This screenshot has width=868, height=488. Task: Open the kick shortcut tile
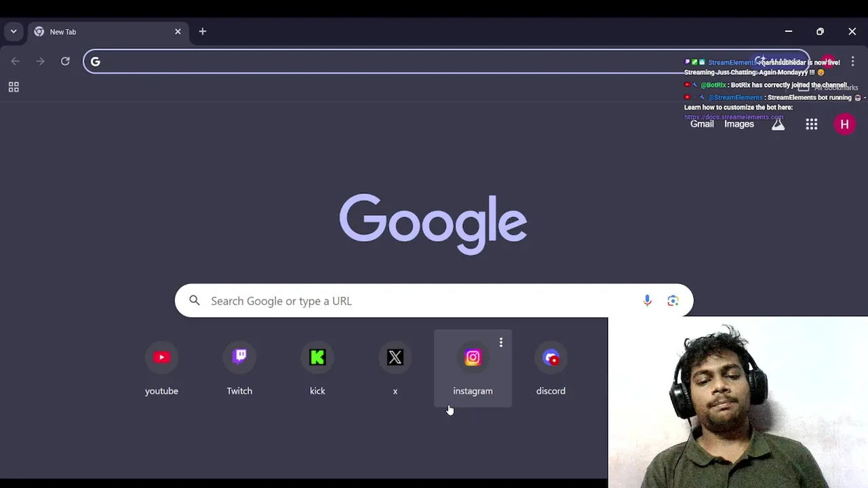click(x=317, y=369)
